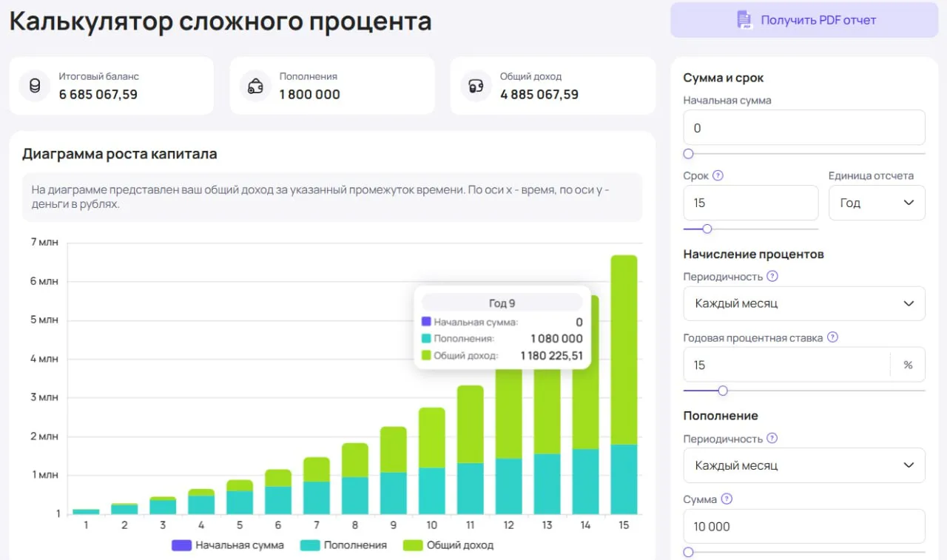Click the PDF document icon in report button
This screenshot has width=947, height=560.
(744, 20)
